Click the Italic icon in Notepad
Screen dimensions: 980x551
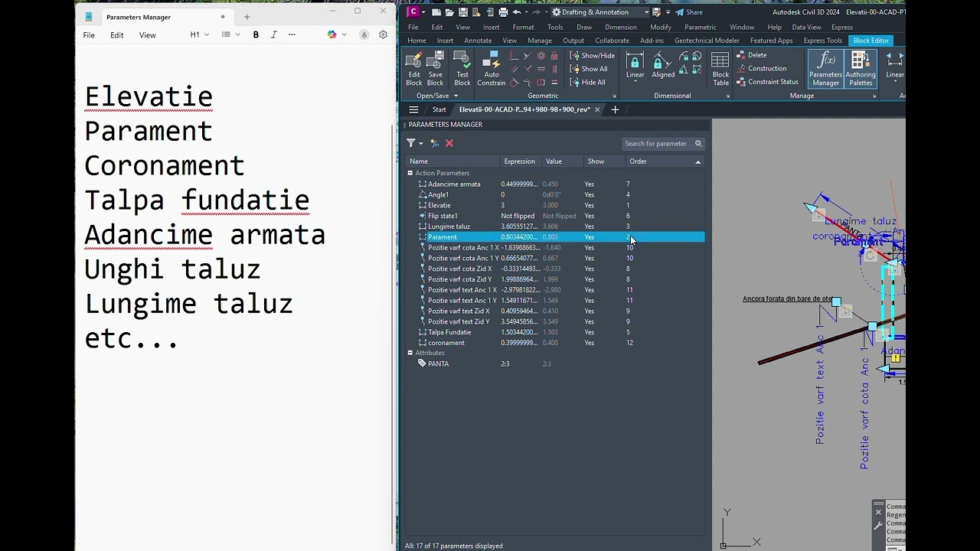[273, 34]
